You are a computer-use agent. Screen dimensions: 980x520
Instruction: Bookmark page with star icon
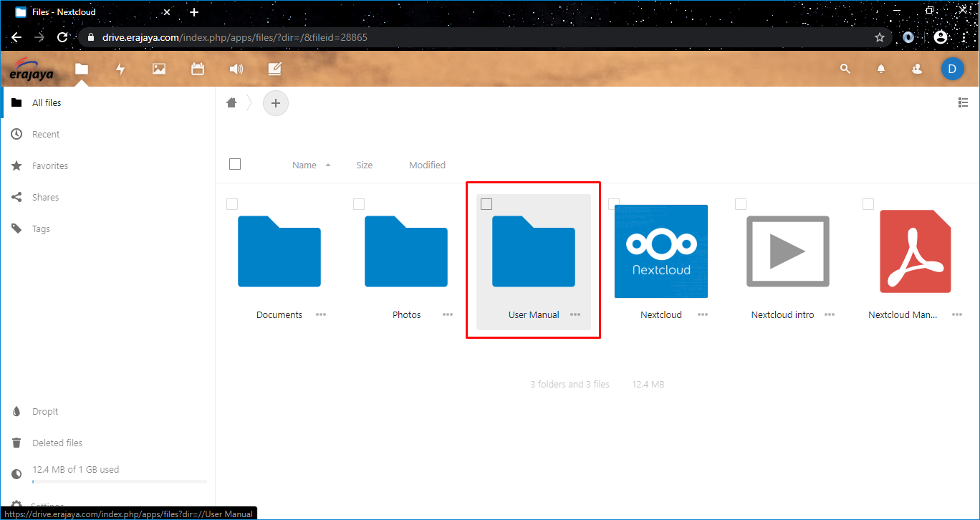click(880, 37)
